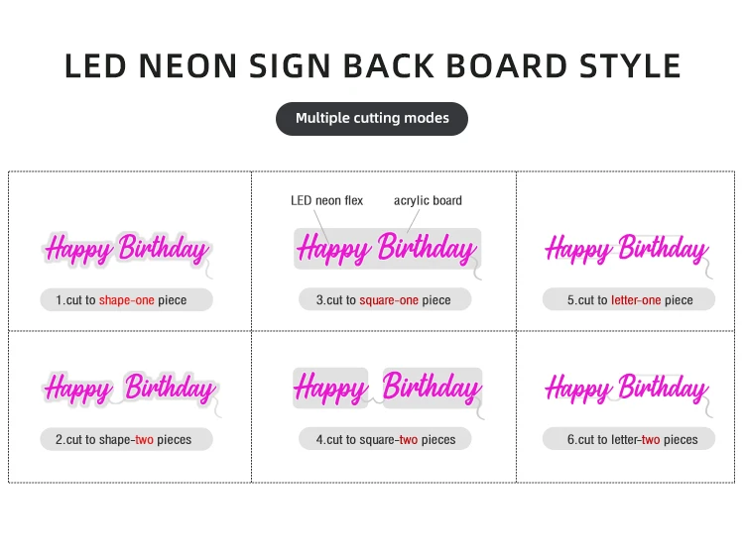Click the acrylic board annotation text
The image size is (744, 560).
(428, 200)
